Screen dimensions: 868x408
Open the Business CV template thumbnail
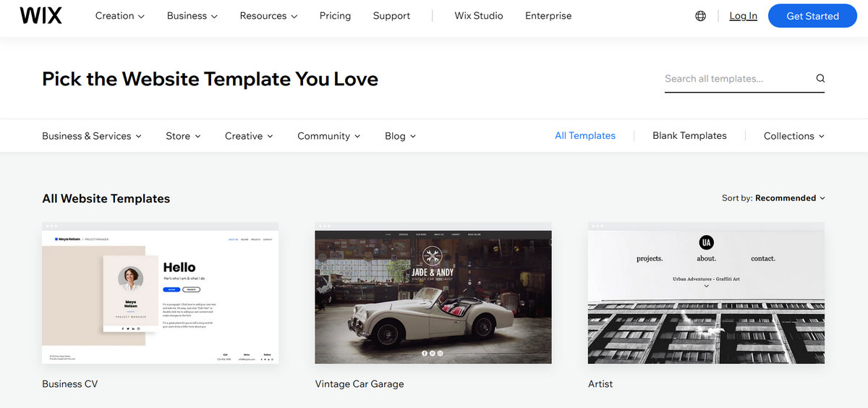tap(160, 293)
